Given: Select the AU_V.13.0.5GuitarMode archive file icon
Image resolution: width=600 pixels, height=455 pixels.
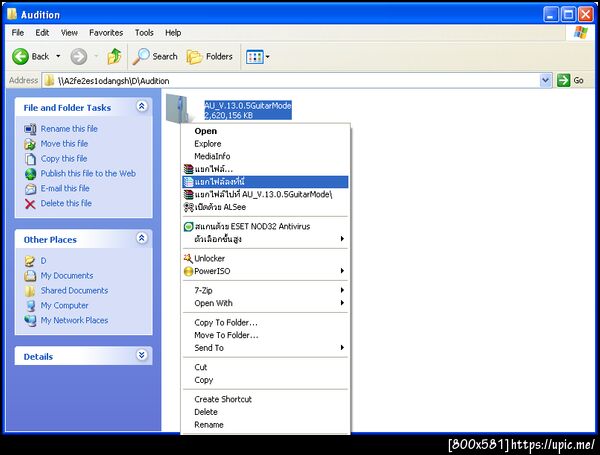Looking at the screenshot, I should point(178,109).
